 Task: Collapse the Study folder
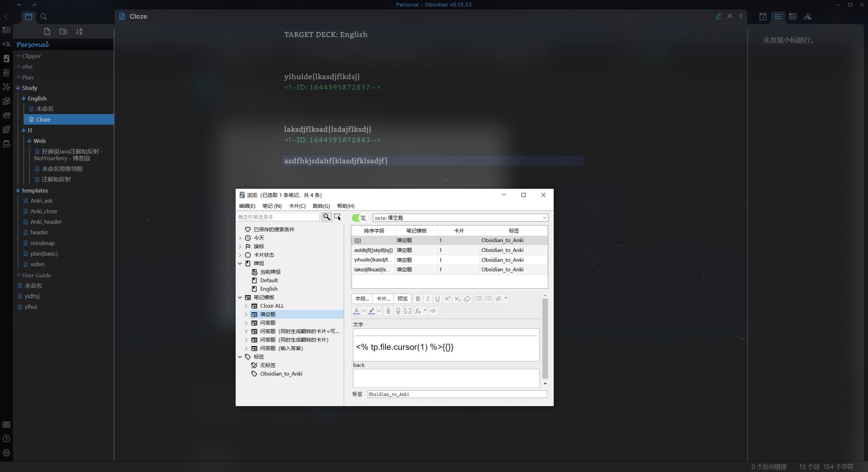18,88
